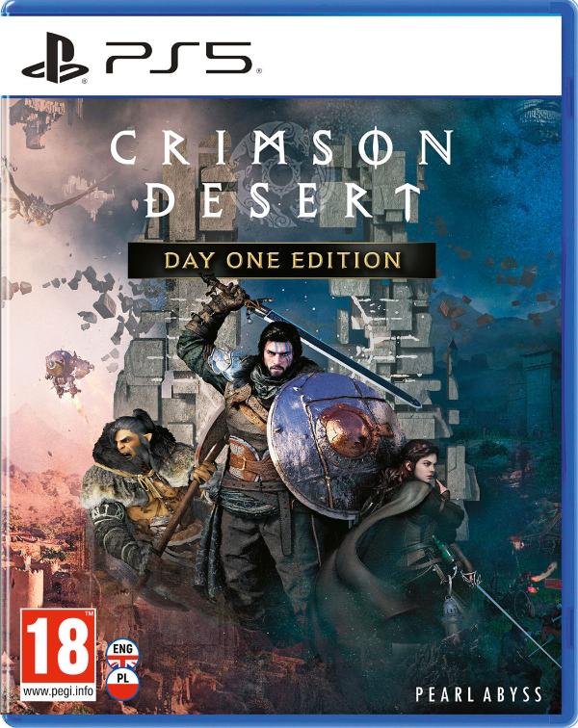The width and height of the screenshot is (578, 728).
Task: Click the lantern hanging from the woman's belt
Action: [x=452, y=615]
